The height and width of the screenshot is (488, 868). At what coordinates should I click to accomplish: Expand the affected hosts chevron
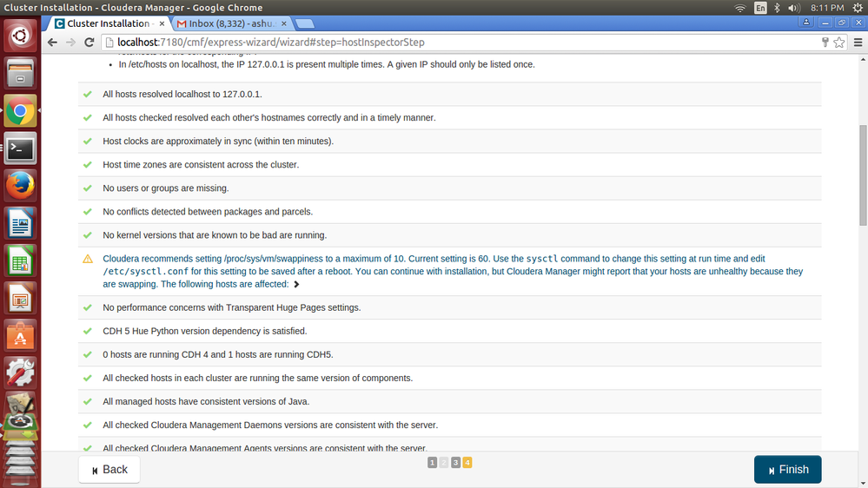[x=296, y=285]
